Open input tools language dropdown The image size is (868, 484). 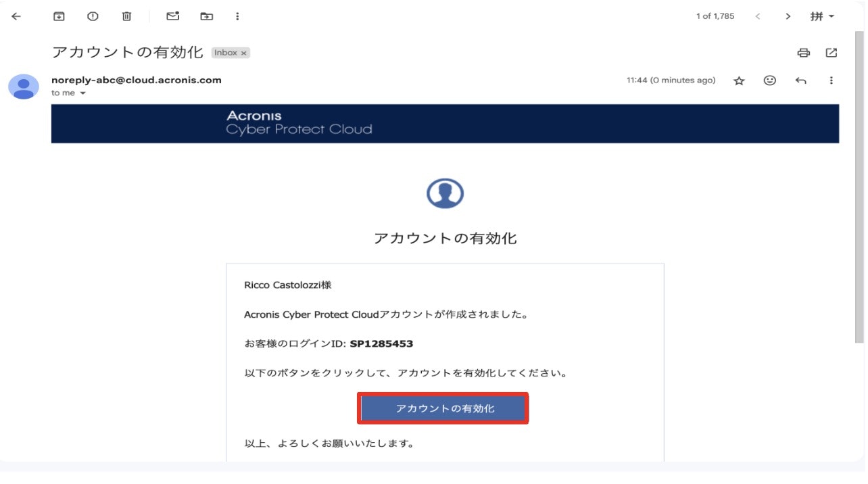[823, 16]
